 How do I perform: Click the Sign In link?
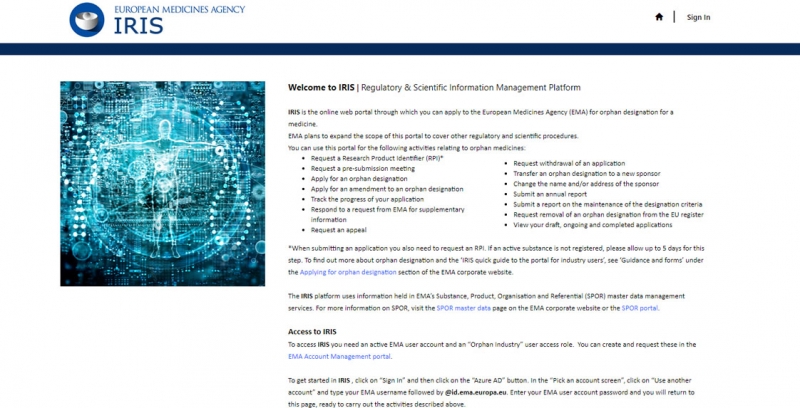point(698,17)
